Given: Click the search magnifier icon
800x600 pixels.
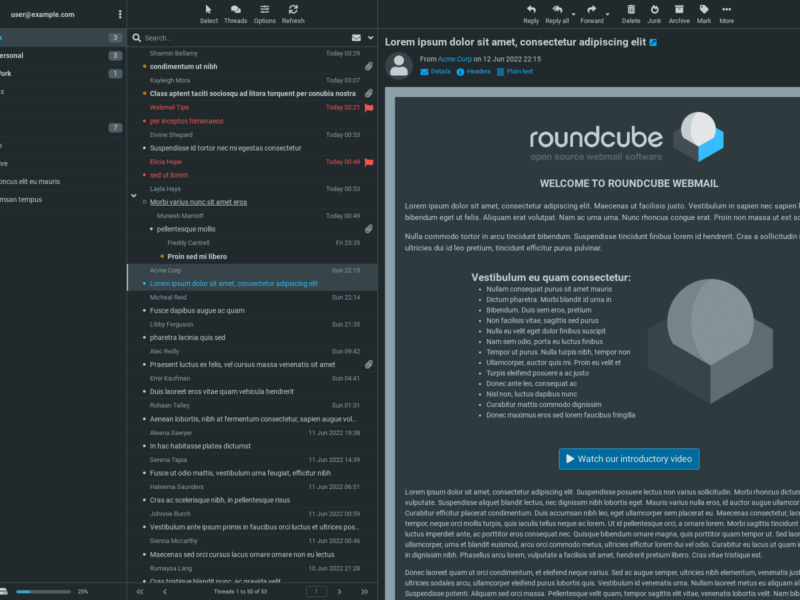Looking at the screenshot, I should point(136,38).
